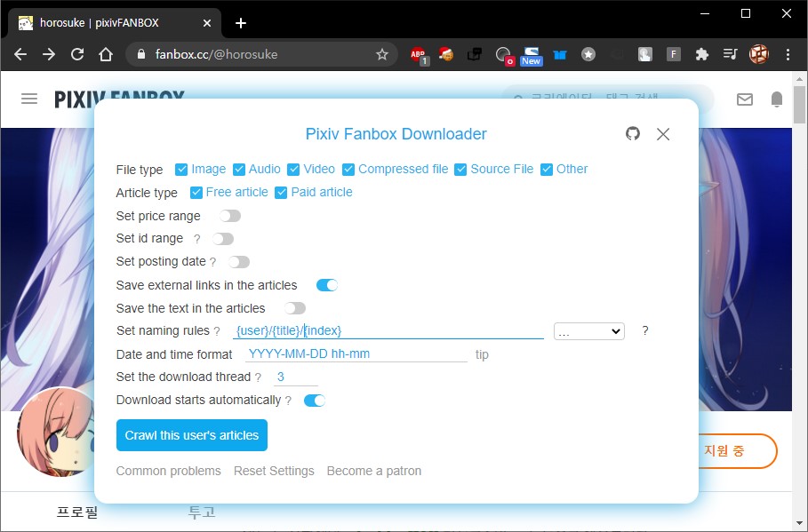Image resolution: width=808 pixels, height=532 pixels.
Task: Enable Set id range toggle
Action: 223,239
